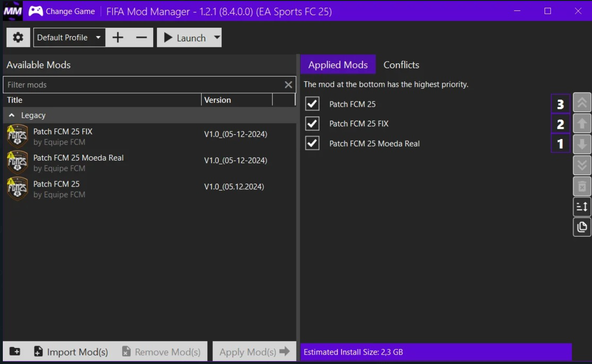The width and height of the screenshot is (592, 364).
Task: Expand the Launch options dropdown arrow
Action: [x=217, y=38]
